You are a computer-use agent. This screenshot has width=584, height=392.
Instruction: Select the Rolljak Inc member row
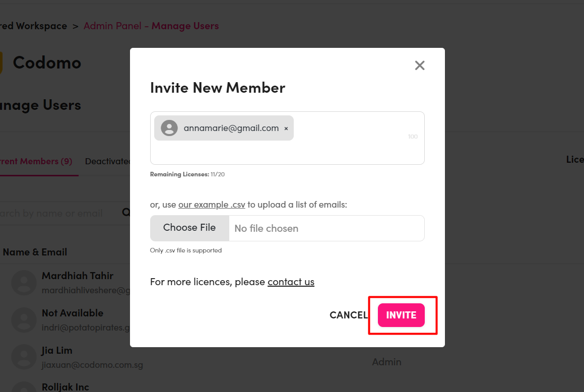pyautogui.click(x=65, y=387)
